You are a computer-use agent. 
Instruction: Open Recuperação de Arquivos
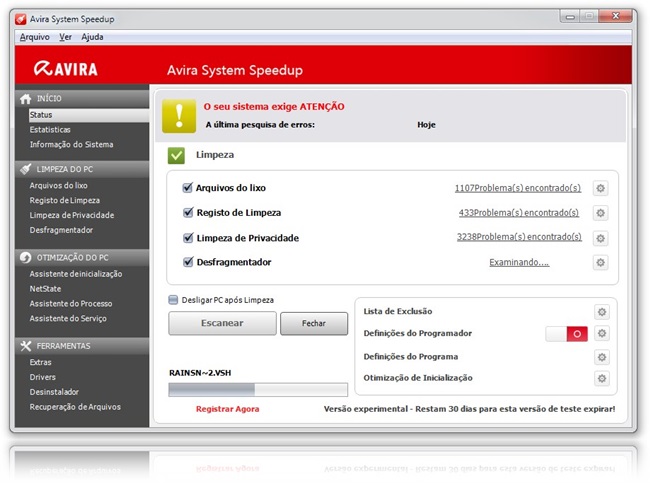(75, 407)
